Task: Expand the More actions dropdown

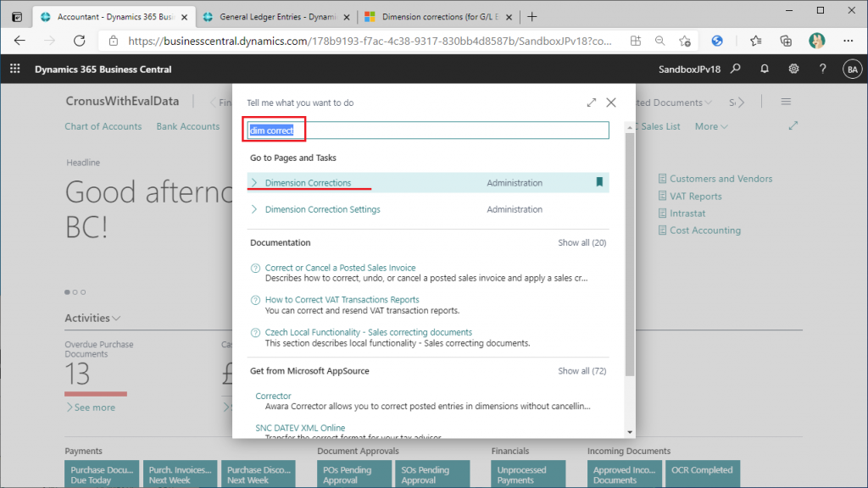Action: tap(711, 126)
